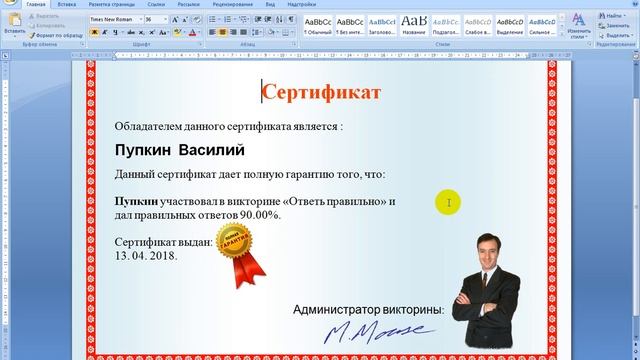Click the Вставить paste icon
The image size is (640, 360).
point(15,19)
